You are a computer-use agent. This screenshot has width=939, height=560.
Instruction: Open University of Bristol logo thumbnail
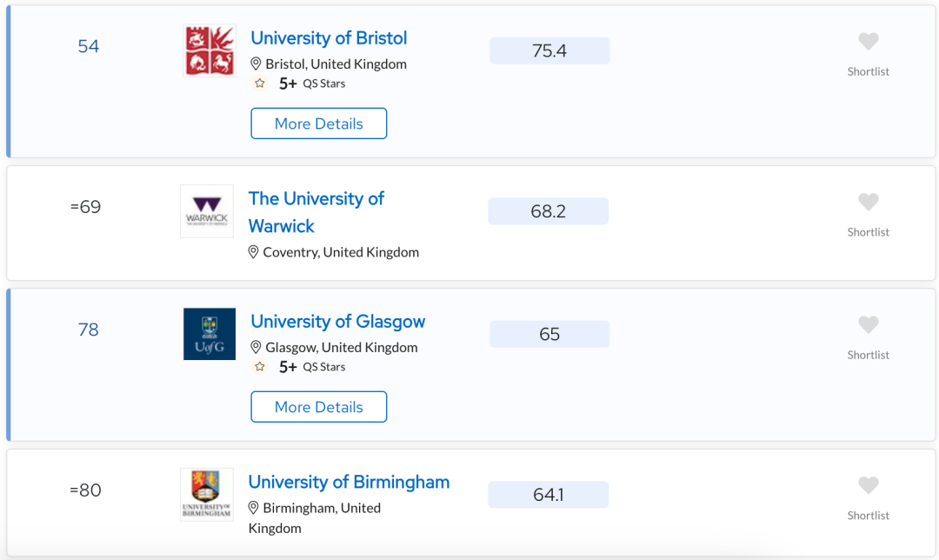click(x=210, y=51)
